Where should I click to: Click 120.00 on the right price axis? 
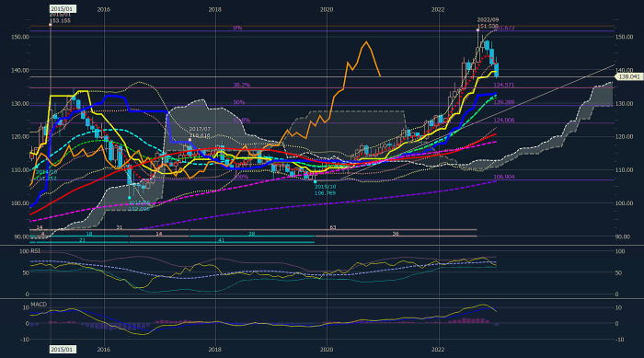click(x=625, y=137)
